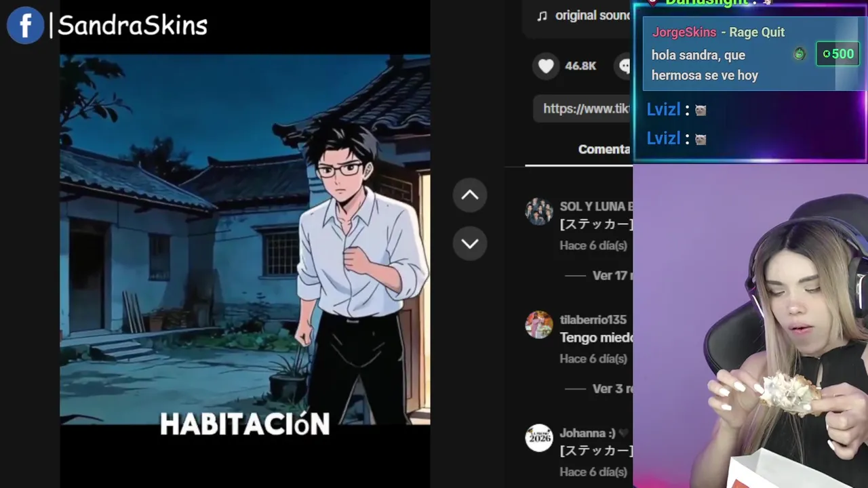Click the streamer webcam feed
This screenshot has width=868, height=488.
pyautogui.click(x=750, y=326)
